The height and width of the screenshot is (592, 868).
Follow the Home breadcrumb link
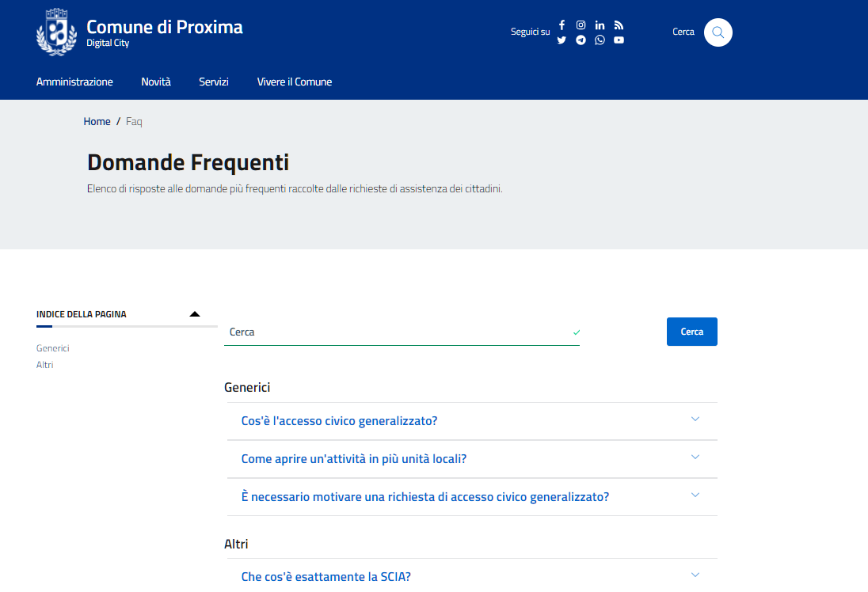tap(97, 122)
